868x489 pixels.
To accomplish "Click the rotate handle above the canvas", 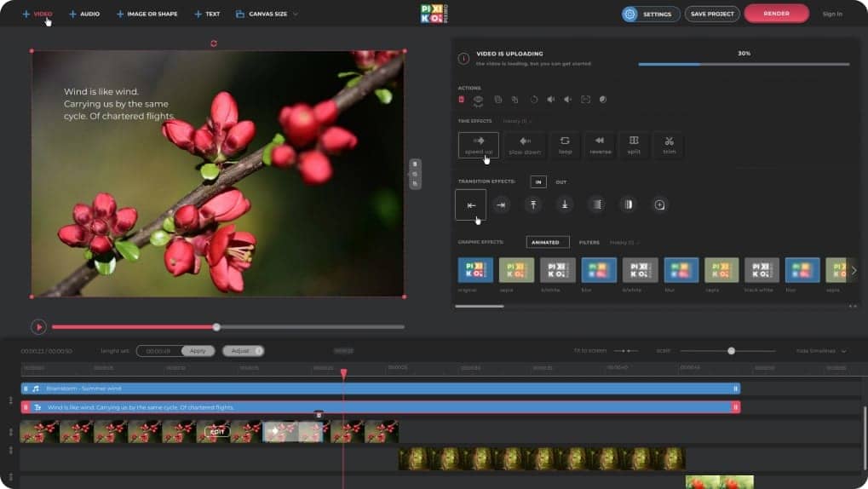I will pos(214,43).
